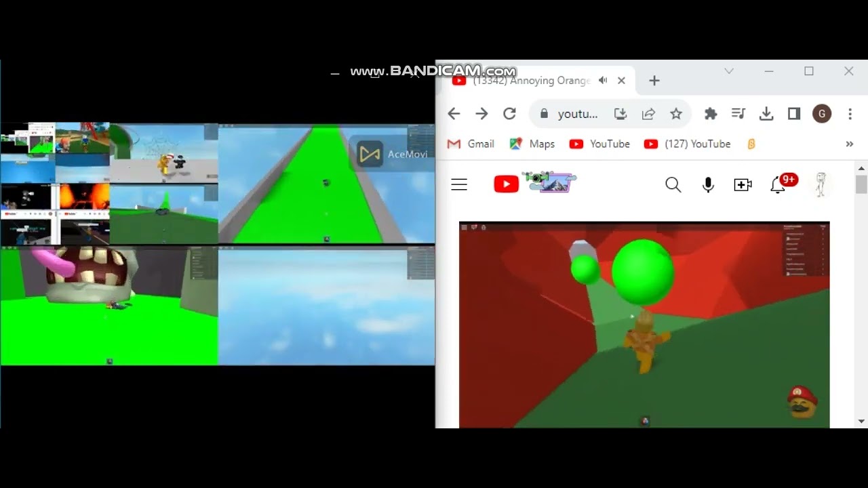868x488 pixels.
Task: Minimize the left window
Action: (334, 73)
